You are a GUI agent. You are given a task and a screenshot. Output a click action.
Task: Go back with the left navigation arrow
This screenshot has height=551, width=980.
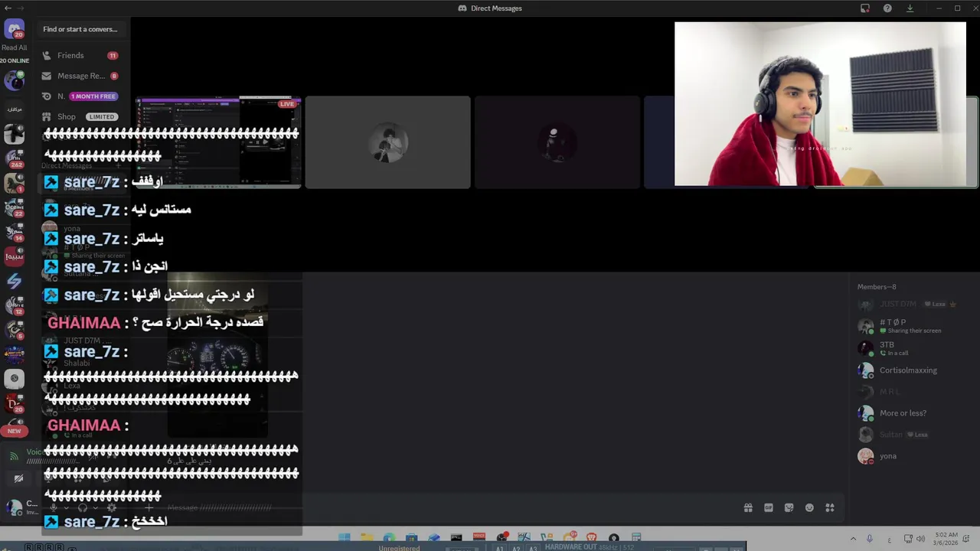click(8, 8)
